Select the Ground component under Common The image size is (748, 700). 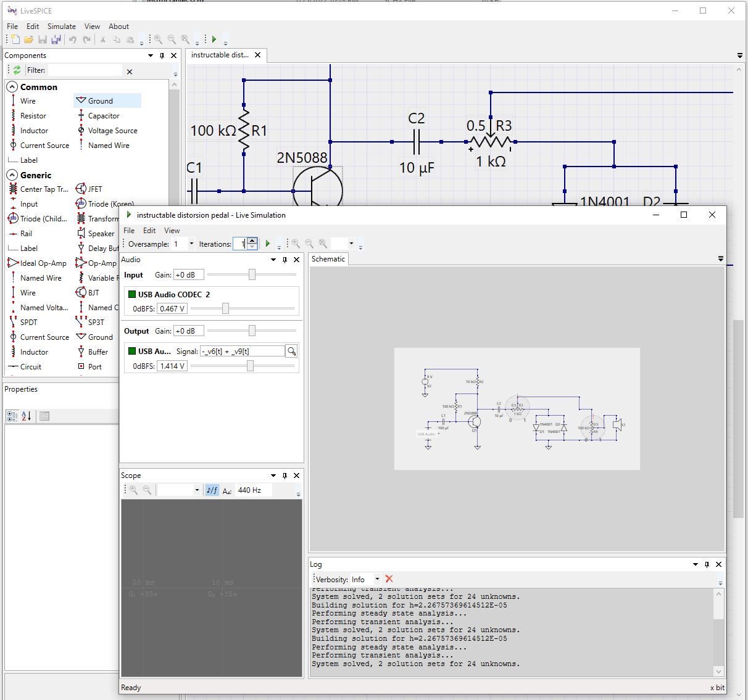point(107,101)
